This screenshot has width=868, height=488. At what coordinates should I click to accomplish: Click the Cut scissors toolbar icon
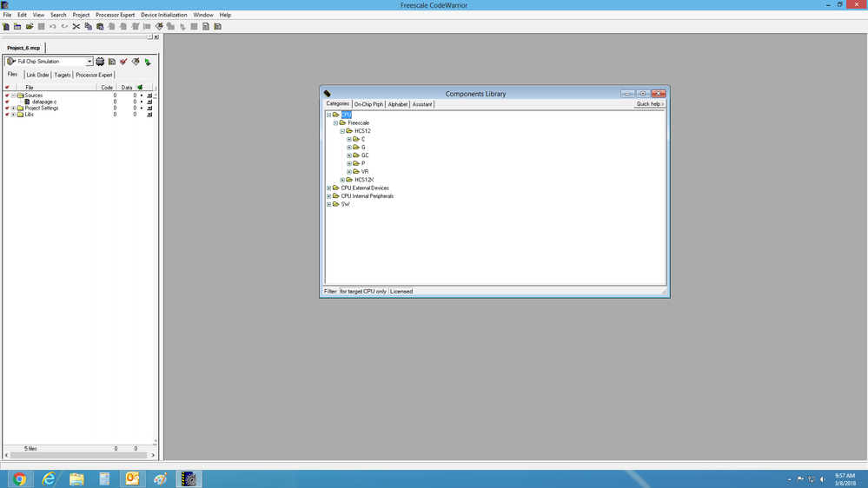(76, 26)
